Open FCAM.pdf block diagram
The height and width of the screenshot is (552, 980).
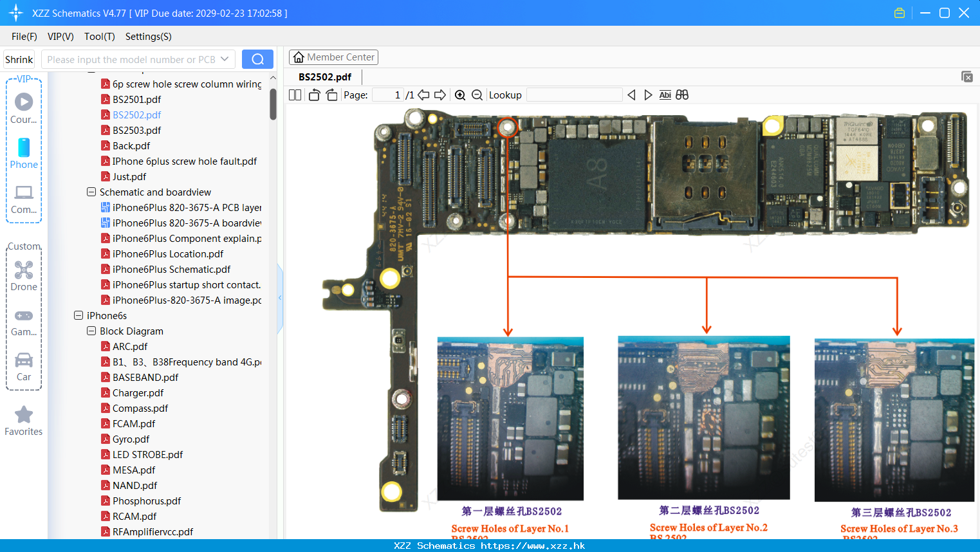tap(134, 423)
